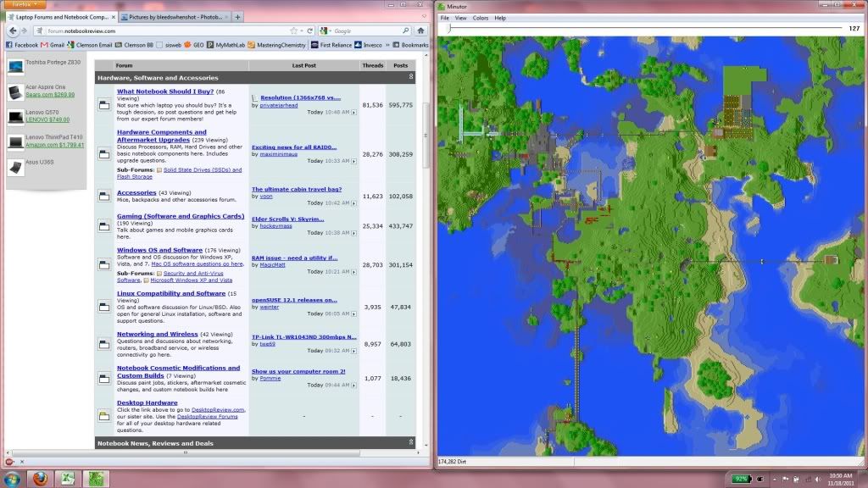
Task: Click the Lenovo G570 laptop thumbnail
Action: [15, 117]
